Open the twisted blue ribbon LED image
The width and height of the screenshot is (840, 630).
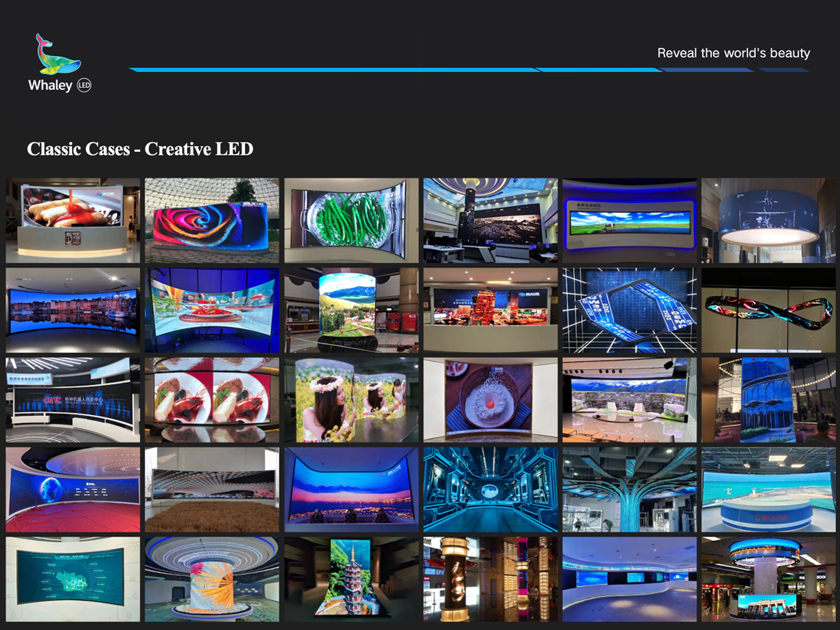coord(629,310)
